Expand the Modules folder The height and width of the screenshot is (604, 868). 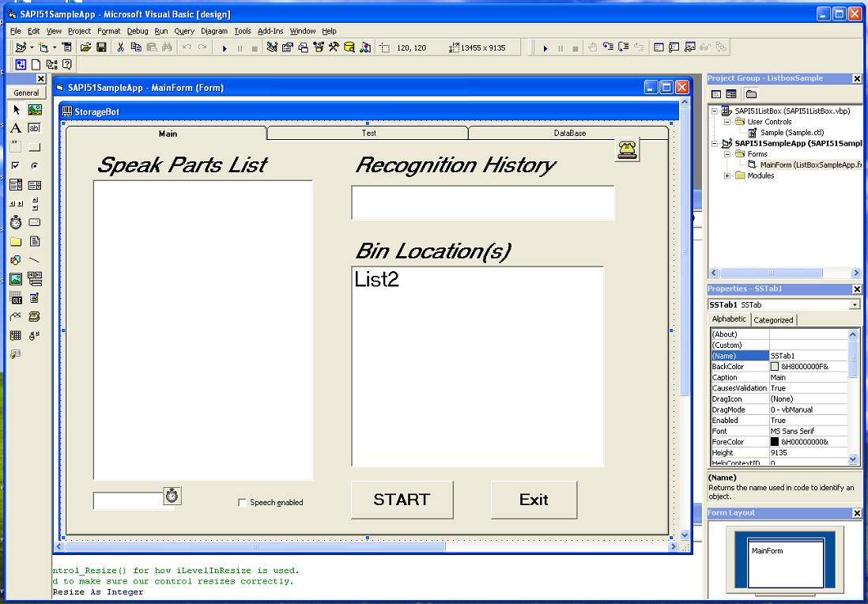point(727,176)
